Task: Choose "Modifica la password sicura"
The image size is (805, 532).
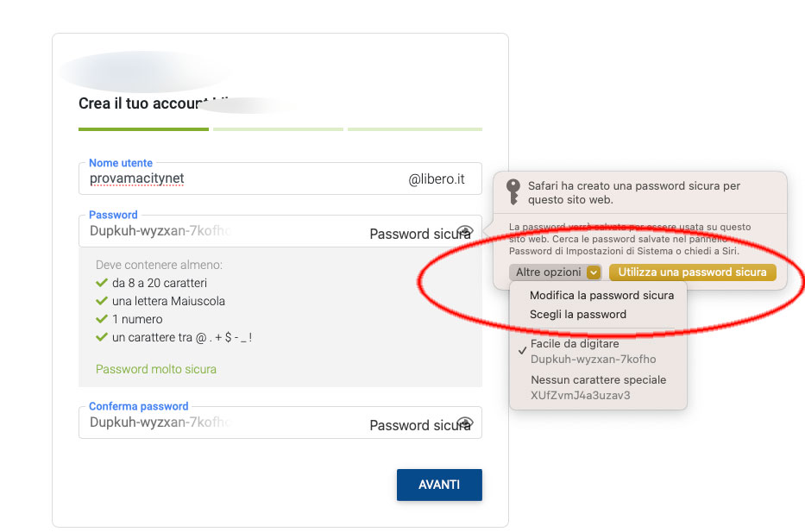Action: (601, 295)
